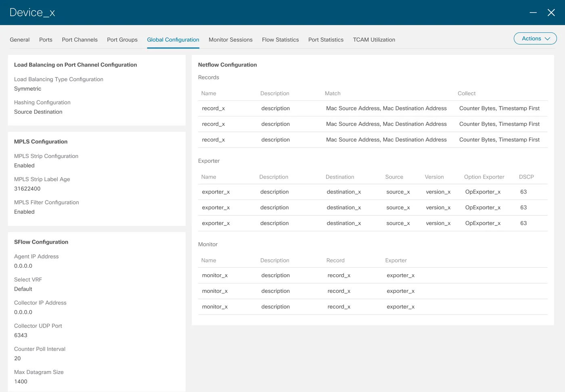Click the Agent IP Address value 0.0.0.0
This screenshot has width=565, height=392.
pos(23,266)
